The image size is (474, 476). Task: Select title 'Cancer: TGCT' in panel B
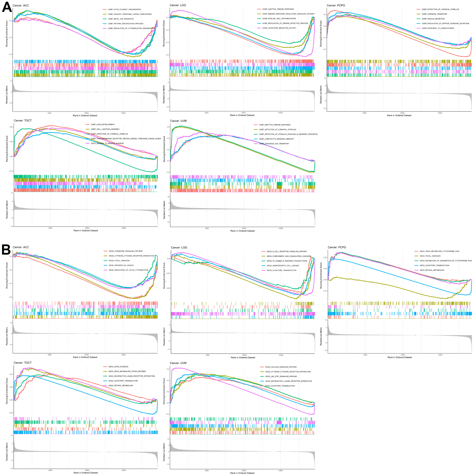pyautogui.click(x=23, y=363)
